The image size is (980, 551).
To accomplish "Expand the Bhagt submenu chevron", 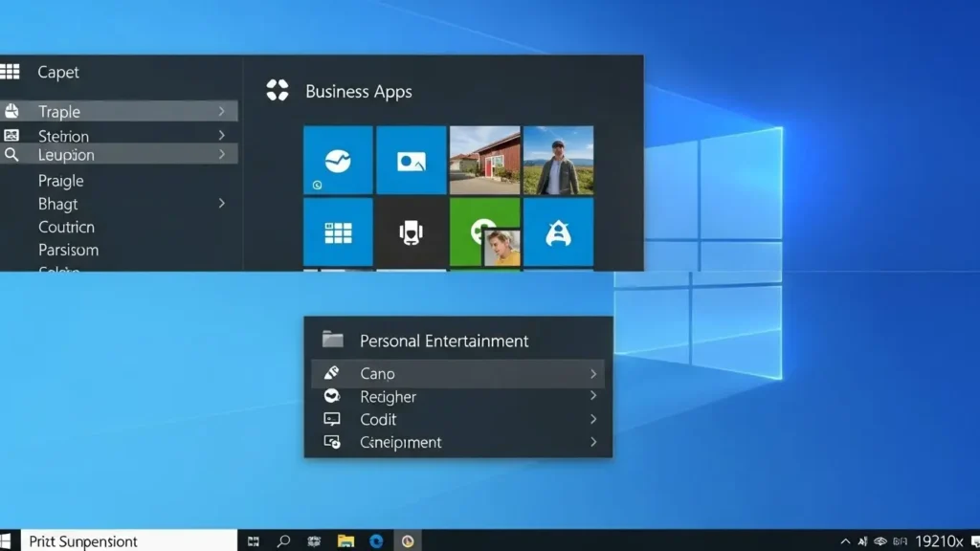I will coord(221,204).
